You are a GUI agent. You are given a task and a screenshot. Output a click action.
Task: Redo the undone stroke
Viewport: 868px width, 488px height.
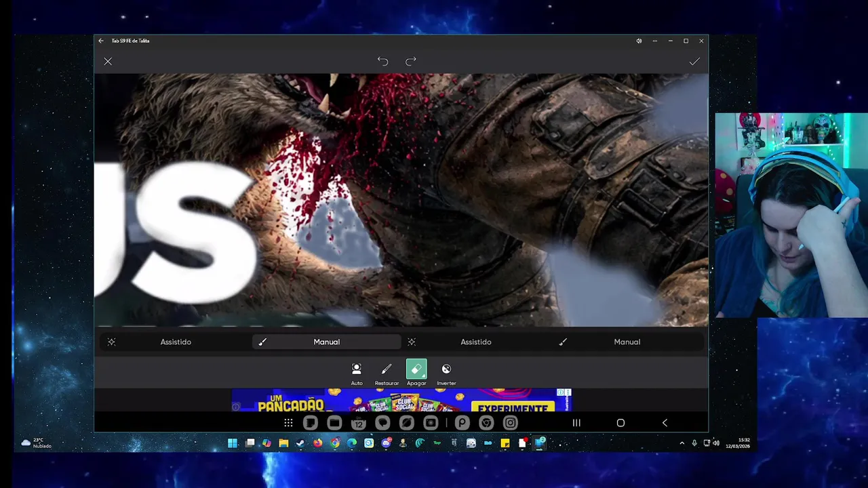[411, 62]
